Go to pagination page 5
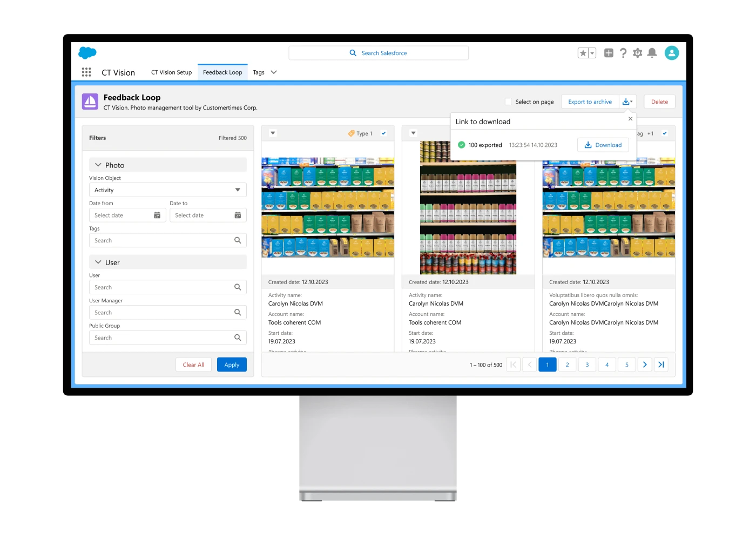 click(x=627, y=364)
